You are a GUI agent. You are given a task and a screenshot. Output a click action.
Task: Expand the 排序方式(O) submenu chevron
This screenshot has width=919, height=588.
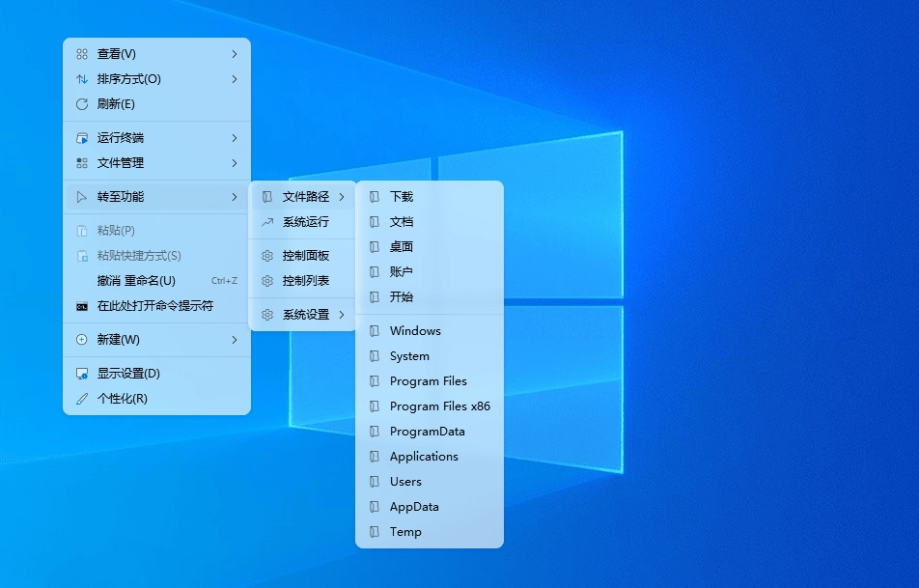237,79
